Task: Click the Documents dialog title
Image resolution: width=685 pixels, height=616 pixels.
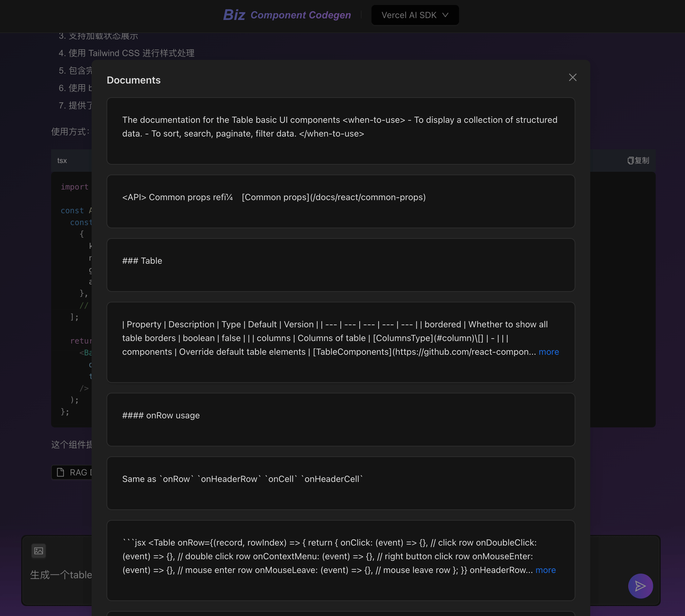Action: click(134, 80)
